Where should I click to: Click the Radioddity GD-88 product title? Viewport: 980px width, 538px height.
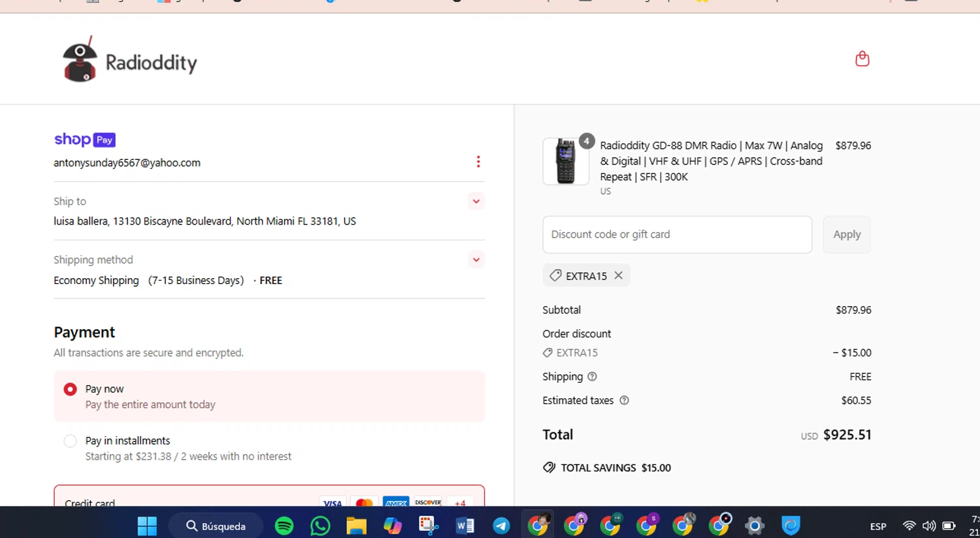pos(711,161)
